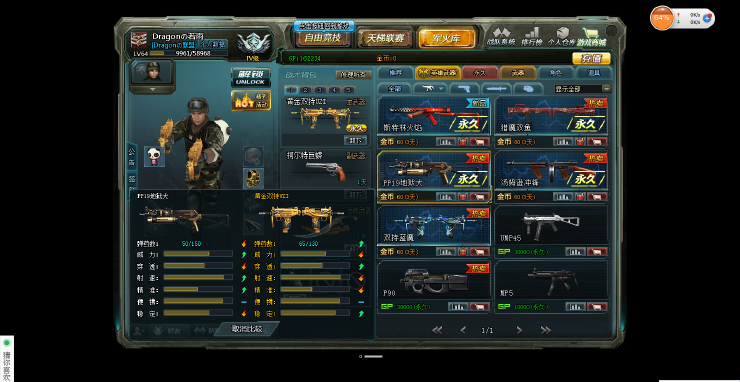This screenshot has height=382, width=740.
Task: Filter by the grenade icon category
Action: point(528,89)
